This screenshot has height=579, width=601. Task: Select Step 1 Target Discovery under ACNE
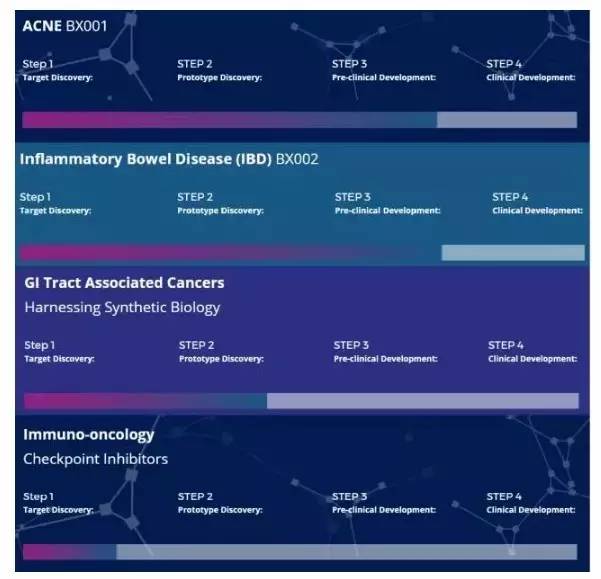click(x=56, y=70)
